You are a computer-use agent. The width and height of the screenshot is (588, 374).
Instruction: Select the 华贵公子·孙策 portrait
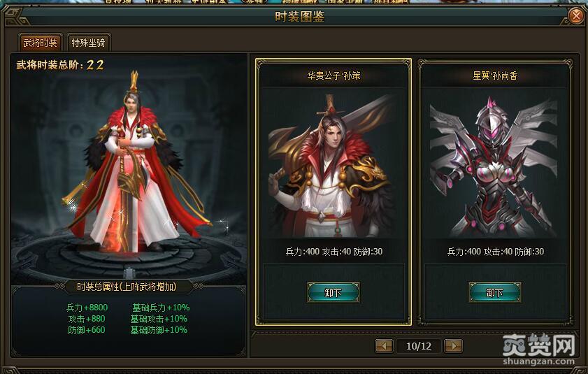[x=333, y=164]
